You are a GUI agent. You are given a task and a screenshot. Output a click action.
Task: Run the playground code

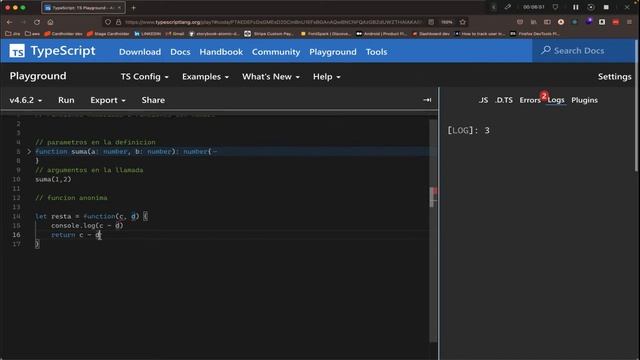[66, 100]
